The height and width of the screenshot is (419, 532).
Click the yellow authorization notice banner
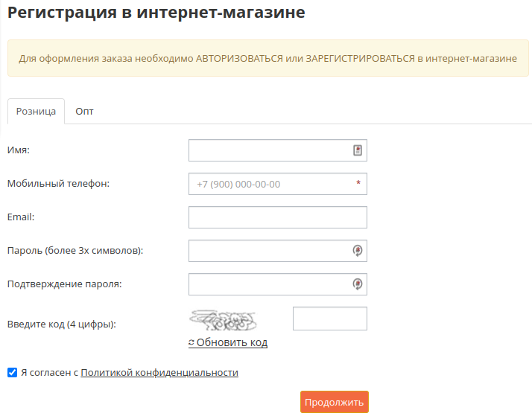(268, 58)
